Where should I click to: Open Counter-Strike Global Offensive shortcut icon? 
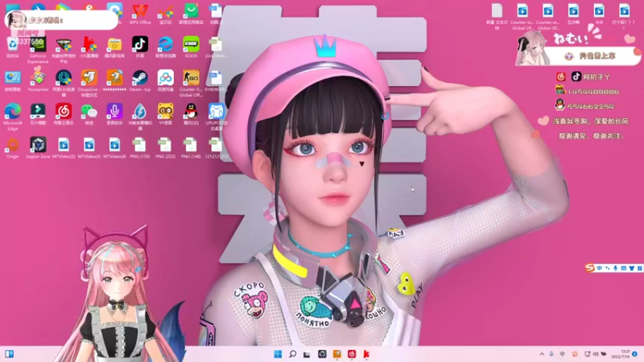pyautogui.click(x=191, y=83)
